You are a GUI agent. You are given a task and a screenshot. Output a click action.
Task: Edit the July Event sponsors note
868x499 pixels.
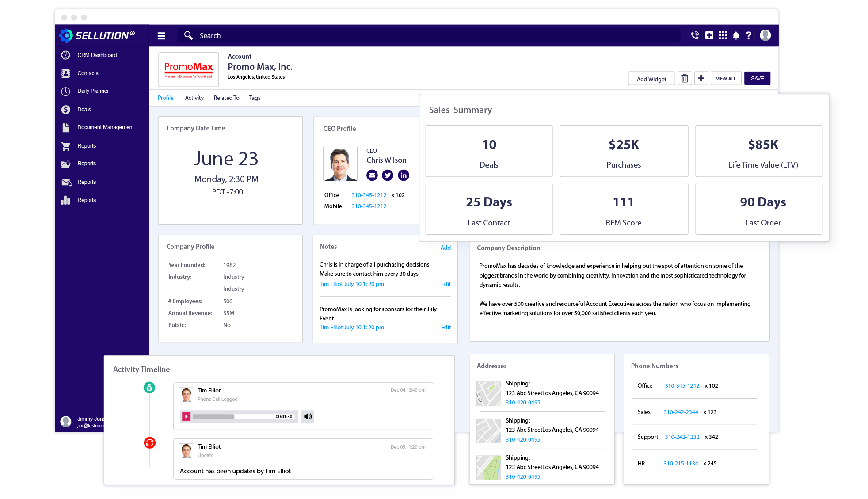(x=446, y=328)
